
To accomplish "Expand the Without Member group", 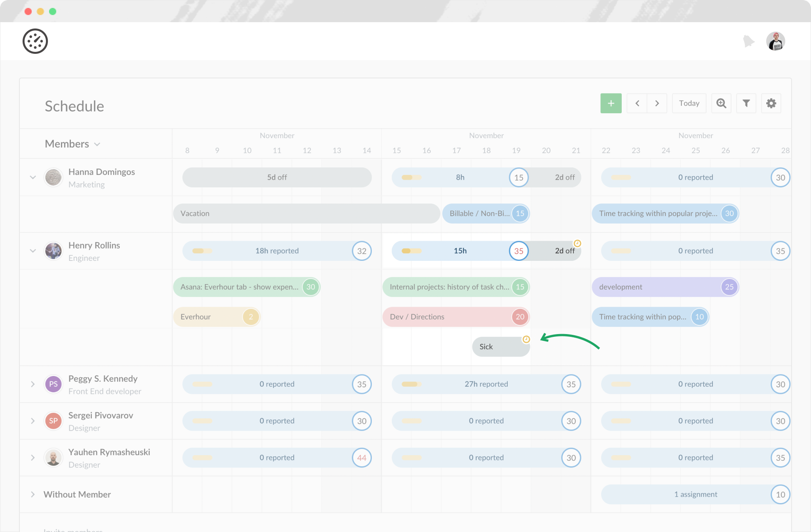I will coord(33,494).
